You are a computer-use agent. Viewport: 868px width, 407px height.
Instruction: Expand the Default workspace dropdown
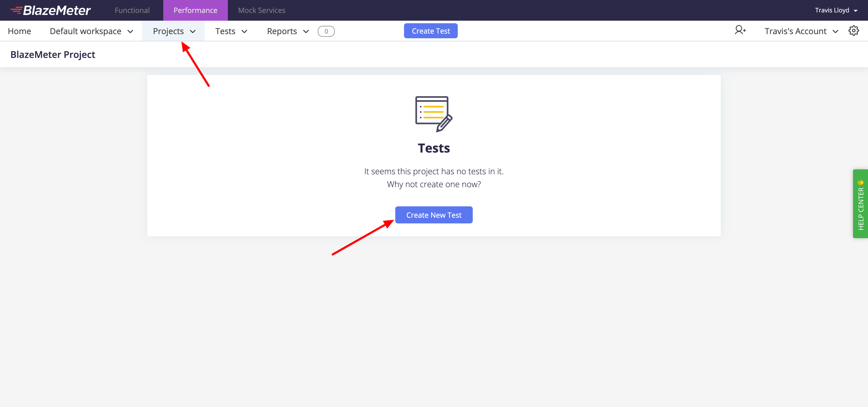coord(92,31)
